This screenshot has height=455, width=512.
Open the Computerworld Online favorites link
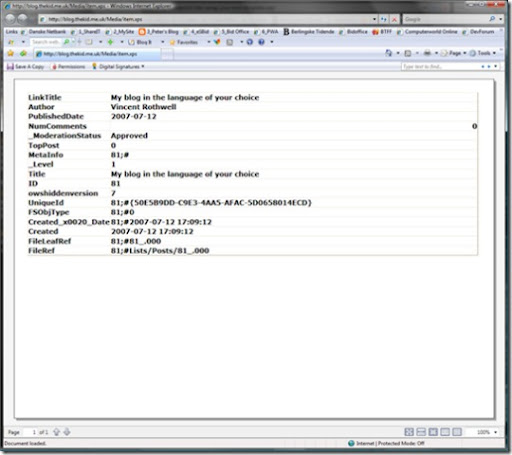point(427,32)
